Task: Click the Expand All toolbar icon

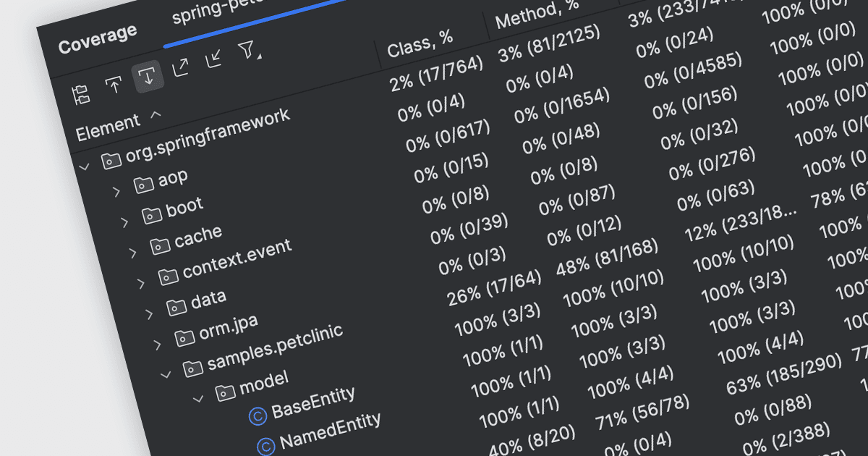Action: (x=180, y=67)
